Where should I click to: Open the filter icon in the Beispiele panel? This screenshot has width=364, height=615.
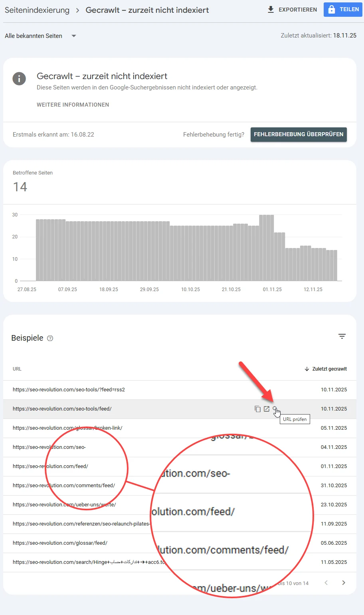[342, 336]
